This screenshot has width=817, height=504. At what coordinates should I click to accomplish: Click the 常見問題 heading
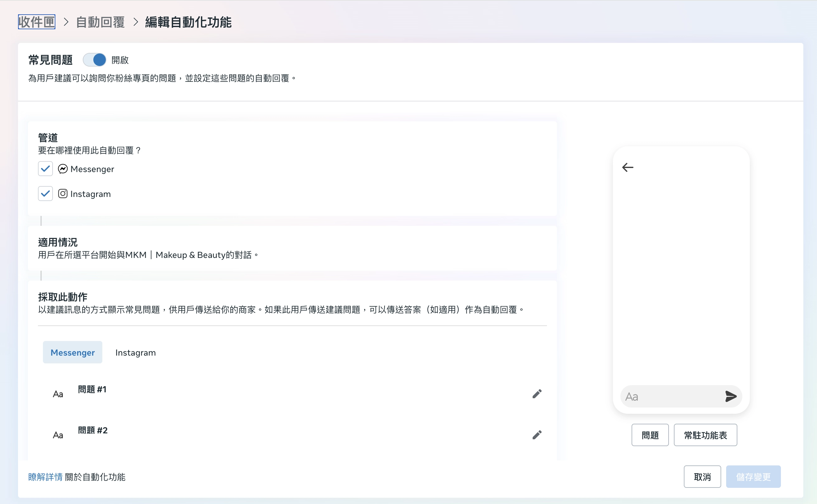point(51,60)
